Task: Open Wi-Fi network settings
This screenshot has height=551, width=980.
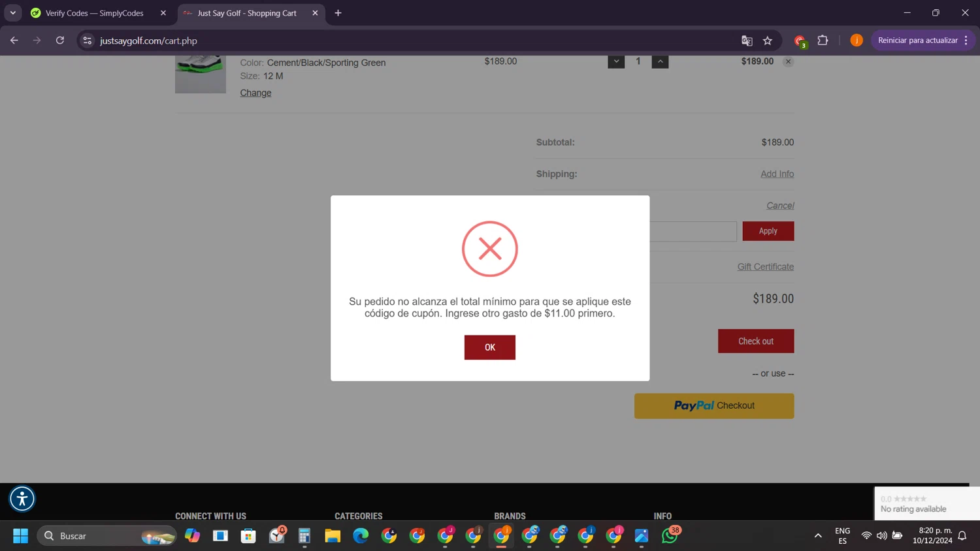Action: tap(866, 536)
